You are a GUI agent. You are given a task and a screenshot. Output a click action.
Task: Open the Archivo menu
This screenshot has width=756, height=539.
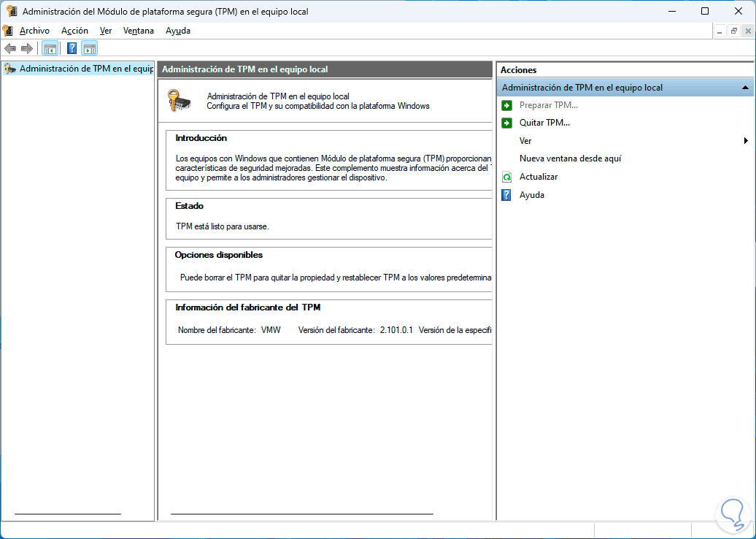35,31
